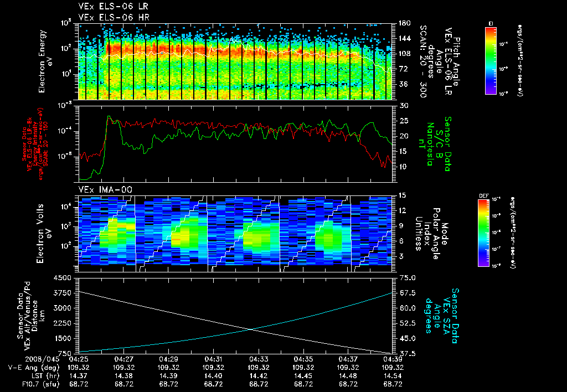Click the 25 nT magnetic field tick label

point(403,121)
